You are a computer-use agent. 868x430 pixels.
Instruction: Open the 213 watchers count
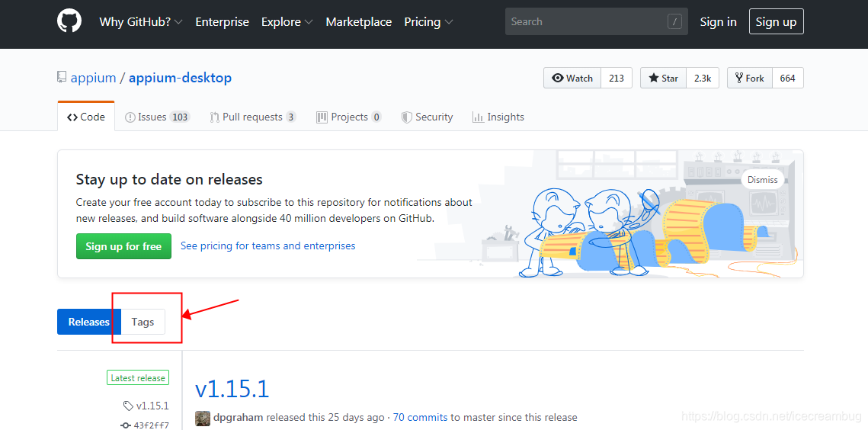click(x=616, y=78)
